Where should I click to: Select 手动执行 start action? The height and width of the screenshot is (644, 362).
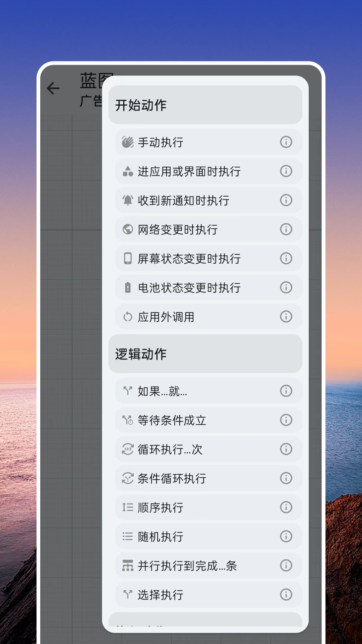pyautogui.click(x=188, y=142)
